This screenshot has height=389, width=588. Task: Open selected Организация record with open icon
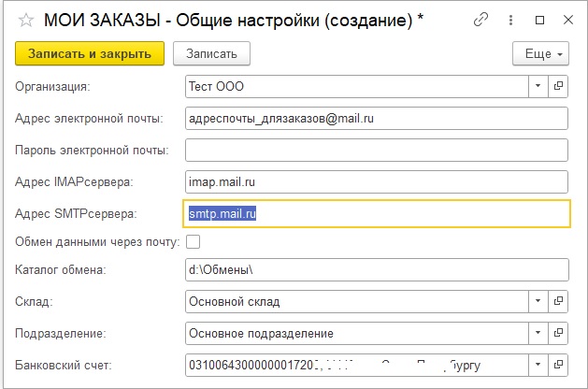[x=559, y=87]
